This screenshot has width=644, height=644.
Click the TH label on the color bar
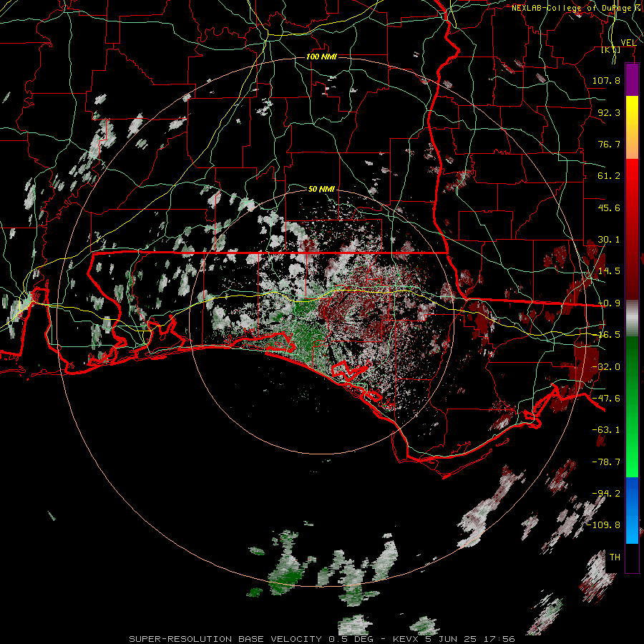[615, 557]
